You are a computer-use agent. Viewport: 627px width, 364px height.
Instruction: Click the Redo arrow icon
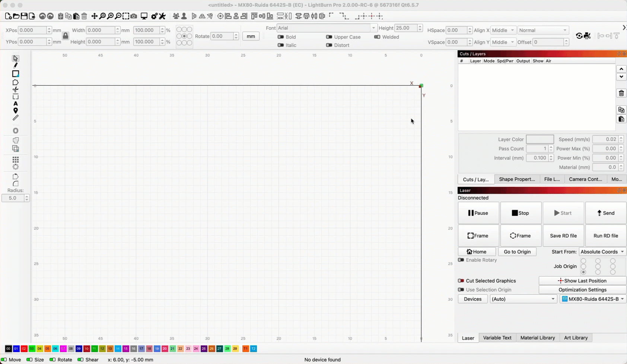point(50,16)
